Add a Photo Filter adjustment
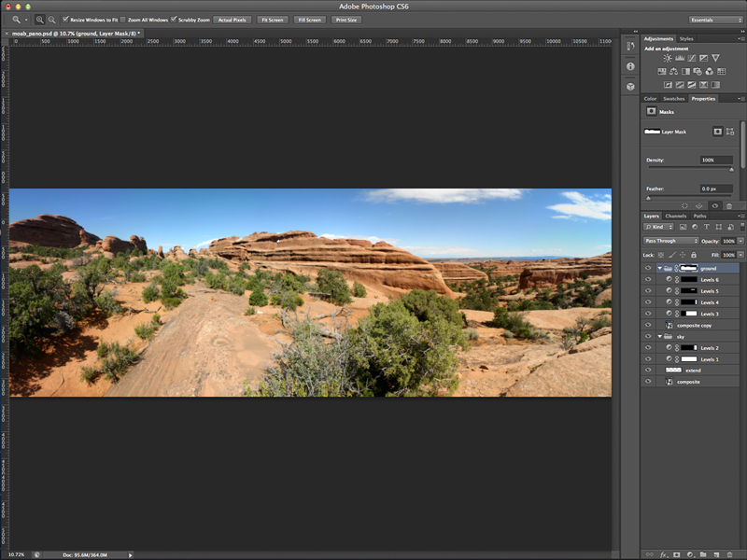This screenshot has width=747, height=560. tap(698, 72)
